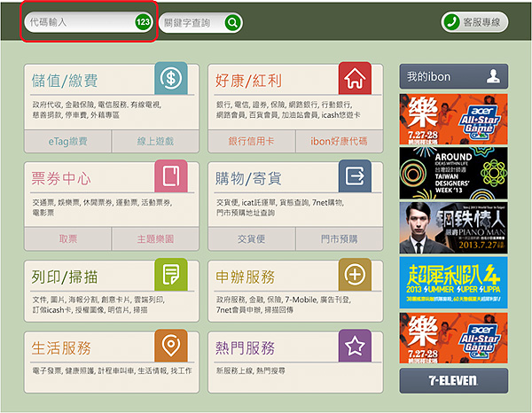Screen dimensions: 532x413
Task: Click the green document 列印/掃描 icon
Action: coord(170,274)
